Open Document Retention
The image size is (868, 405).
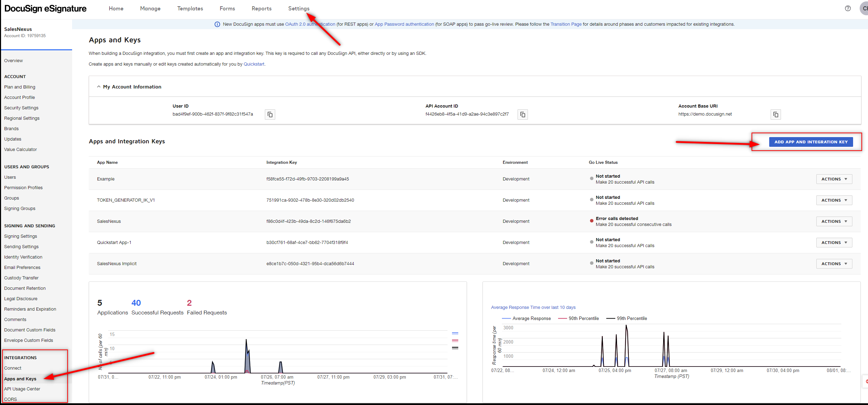(x=25, y=288)
